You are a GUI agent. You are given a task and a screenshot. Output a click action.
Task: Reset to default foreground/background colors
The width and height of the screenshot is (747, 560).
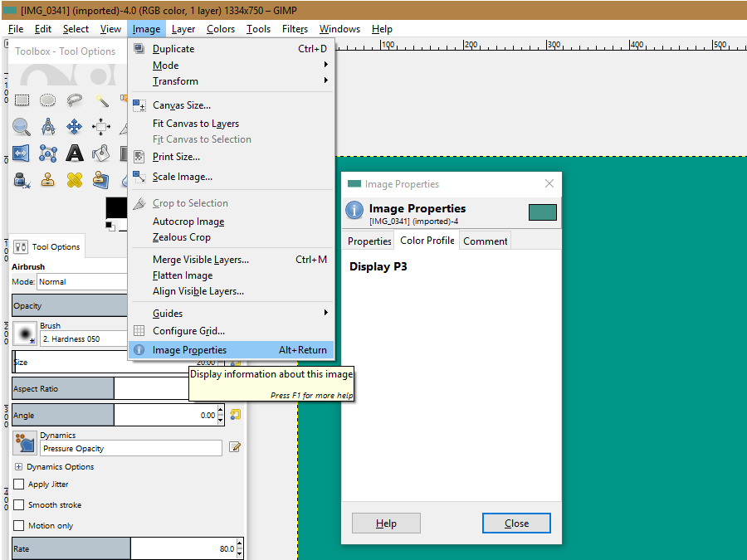(110, 226)
